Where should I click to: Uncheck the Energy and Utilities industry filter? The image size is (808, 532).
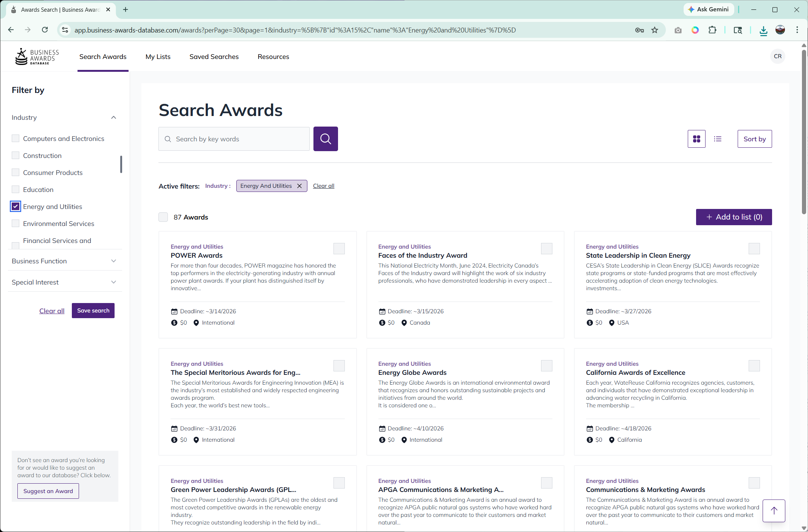(16, 206)
